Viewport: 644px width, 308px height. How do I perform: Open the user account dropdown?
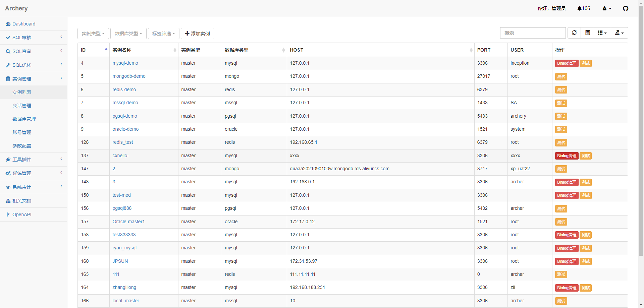point(607,8)
